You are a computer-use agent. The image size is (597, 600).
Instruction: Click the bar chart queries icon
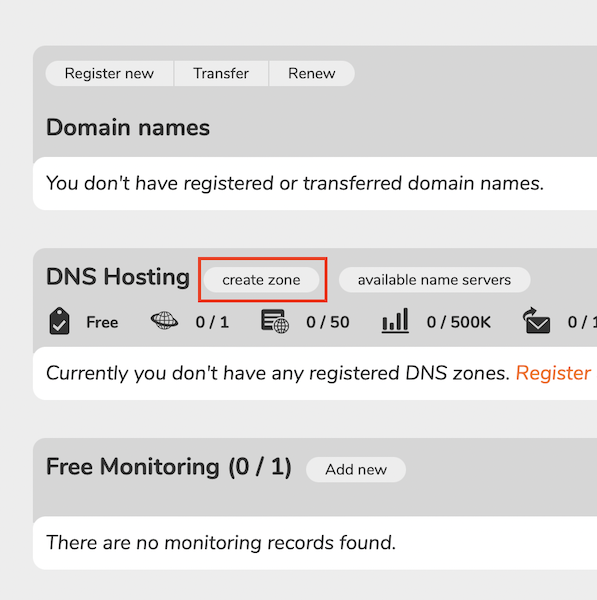point(395,321)
